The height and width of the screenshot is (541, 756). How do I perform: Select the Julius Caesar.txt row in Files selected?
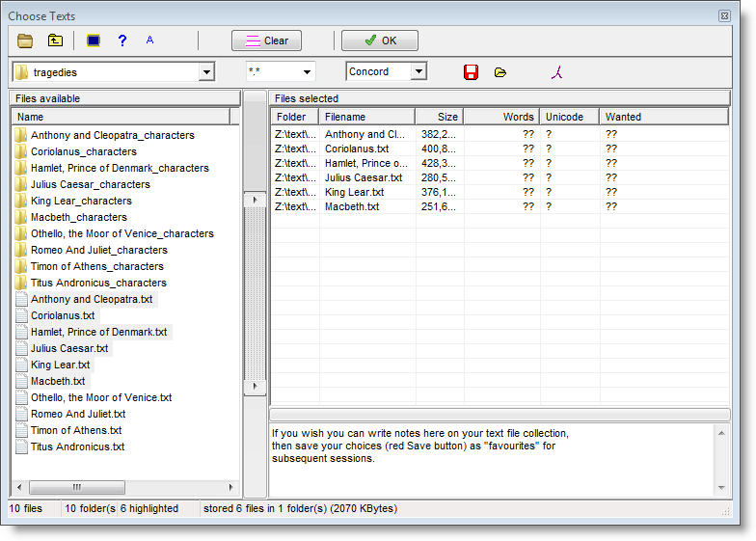coord(499,177)
